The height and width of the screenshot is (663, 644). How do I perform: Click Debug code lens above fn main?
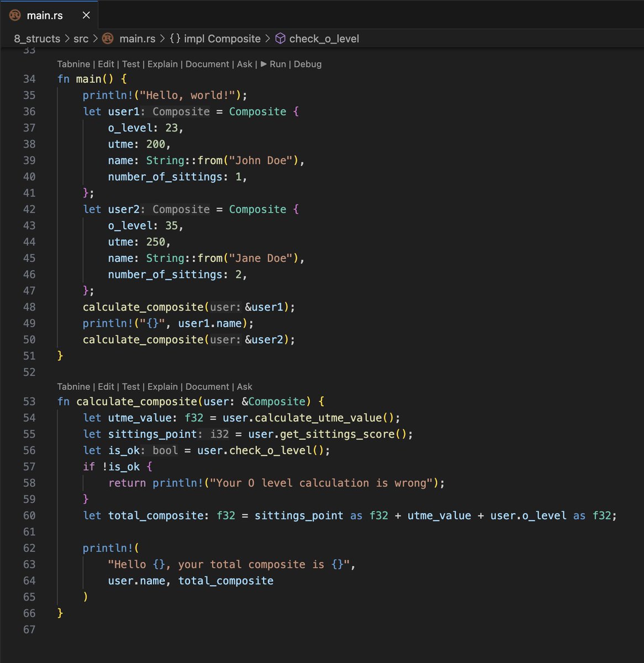pyautogui.click(x=308, y=64)
